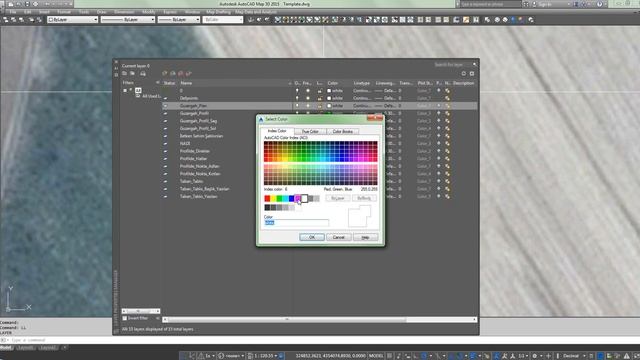This screenshot has width=640, height=360.
Task: Click New Layer Frozen in Viewports icon
Action: pyautogui.click(x=173, y=73)
